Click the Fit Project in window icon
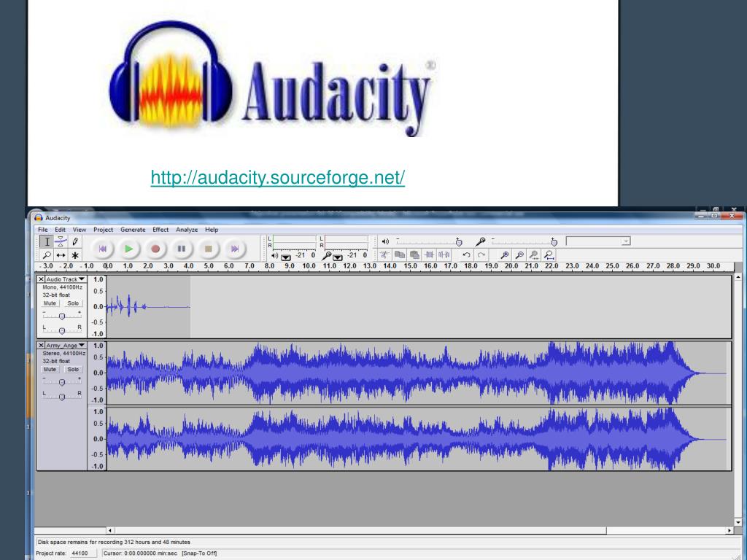 [549, 254]
